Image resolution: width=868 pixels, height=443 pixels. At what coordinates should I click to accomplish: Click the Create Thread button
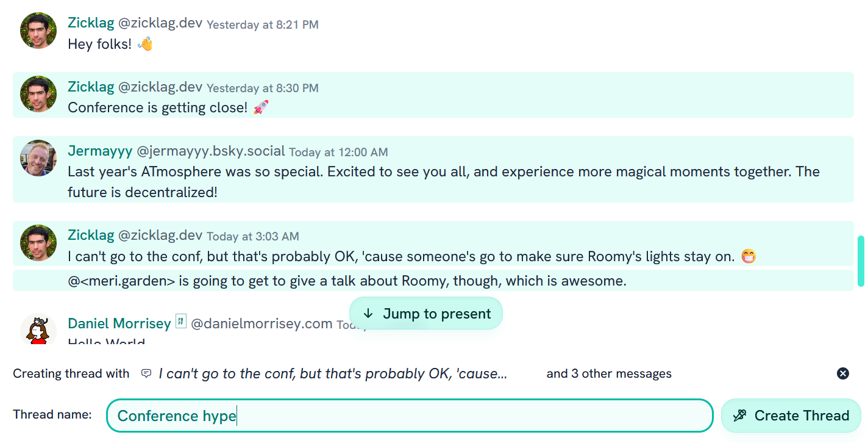(791, 416)
